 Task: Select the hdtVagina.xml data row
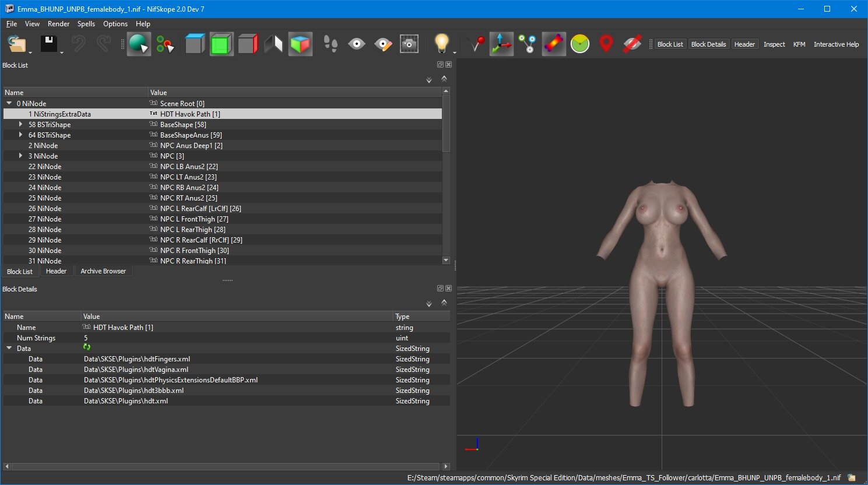point(227,370)
